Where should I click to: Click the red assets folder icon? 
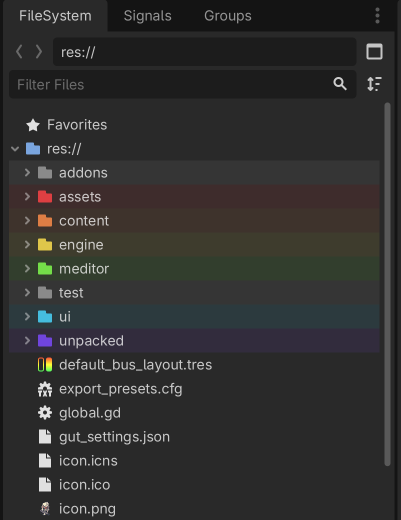pos(45,197)
